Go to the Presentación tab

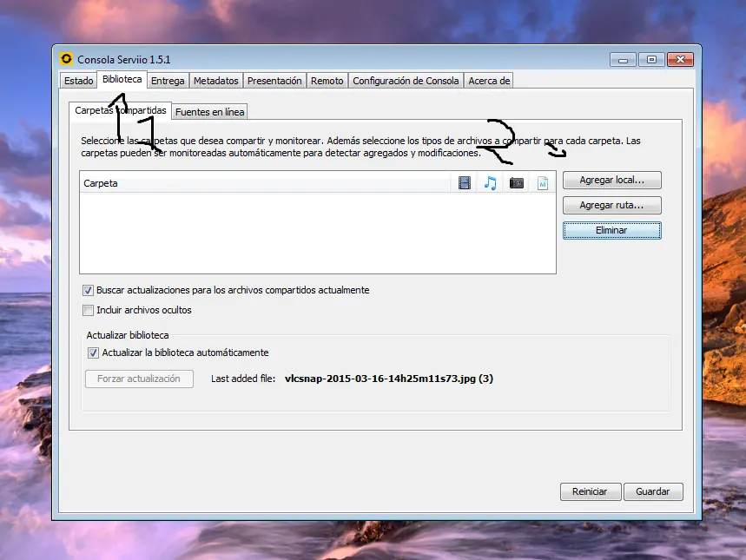pos(274,81)
